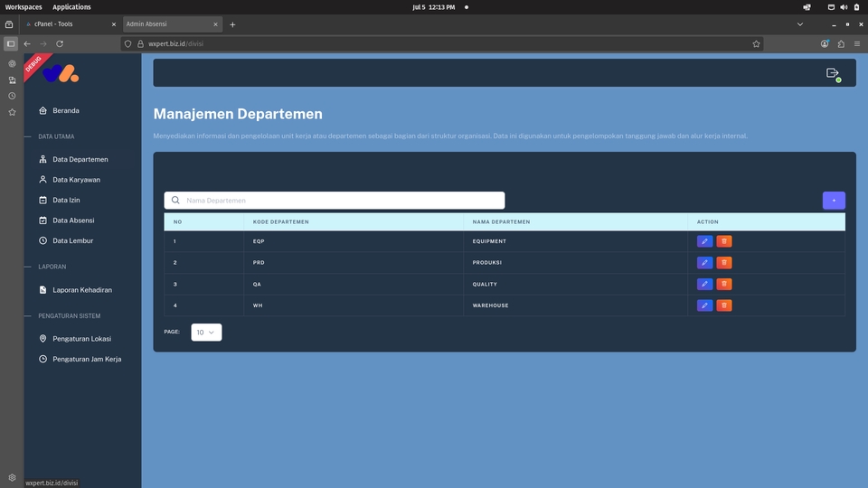
Task: Open the system battery indicator
Action: pos(856,7)
